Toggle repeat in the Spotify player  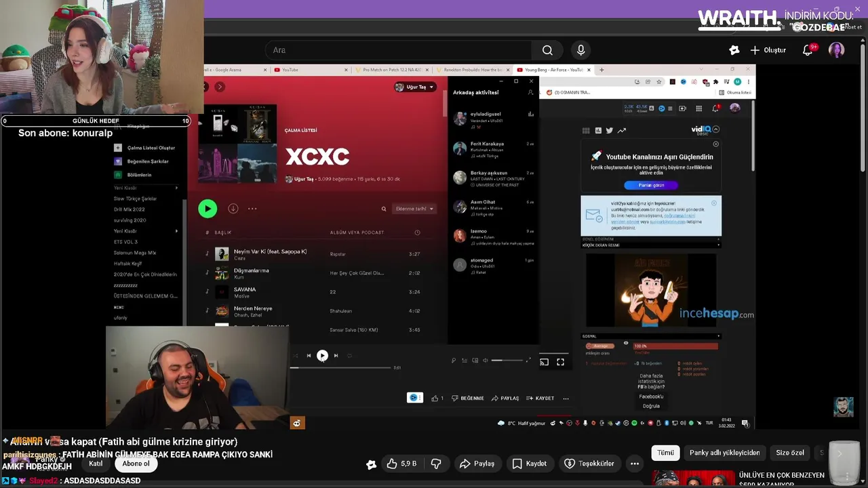click(349, 355)
